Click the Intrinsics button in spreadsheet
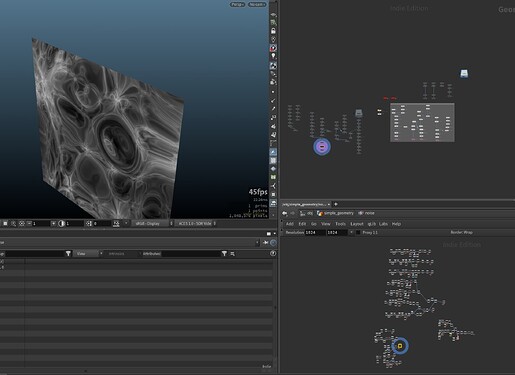The width and height of the screenshot is (515, 375). [x=116, y=254]
